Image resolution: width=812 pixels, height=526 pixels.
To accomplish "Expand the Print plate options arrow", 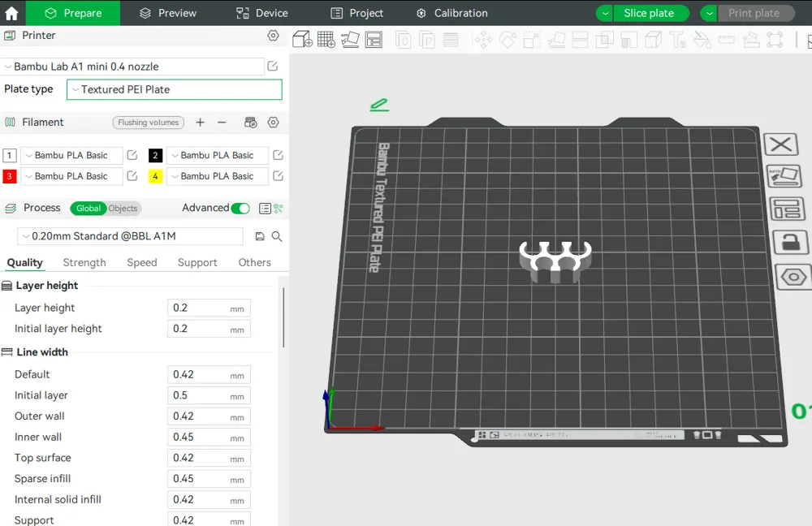I will pyautogui.click(x=709, y=13).
